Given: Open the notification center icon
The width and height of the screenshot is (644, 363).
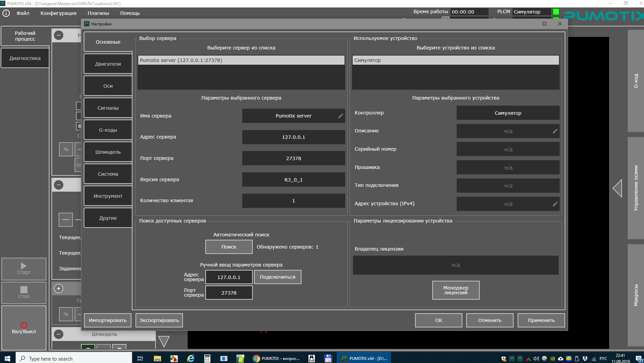Looking at the screenshot, I should tap(639, 359).
